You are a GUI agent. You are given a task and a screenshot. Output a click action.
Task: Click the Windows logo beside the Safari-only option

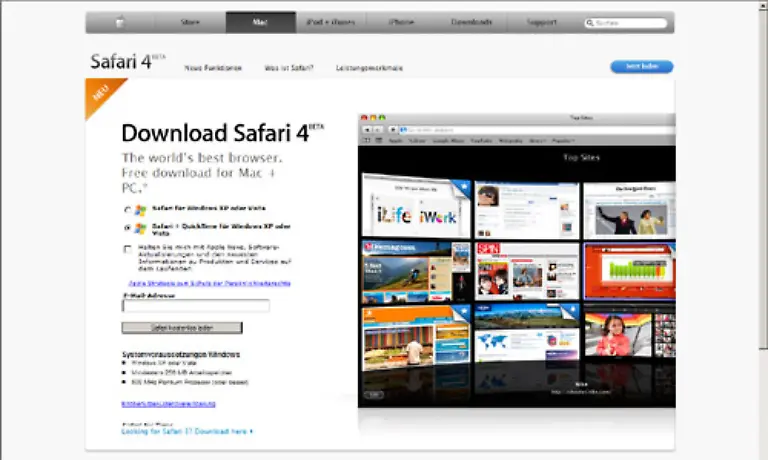141,210
